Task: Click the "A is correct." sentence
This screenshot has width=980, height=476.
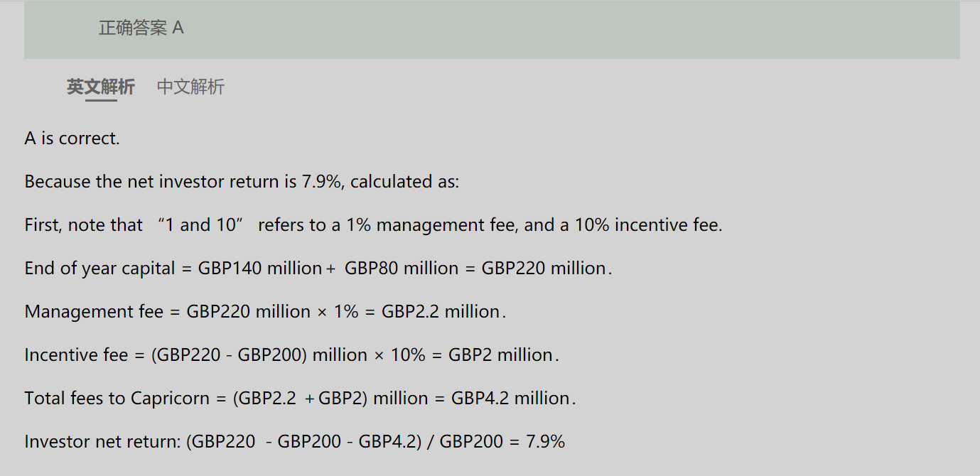Action: [x=72, y=138]
